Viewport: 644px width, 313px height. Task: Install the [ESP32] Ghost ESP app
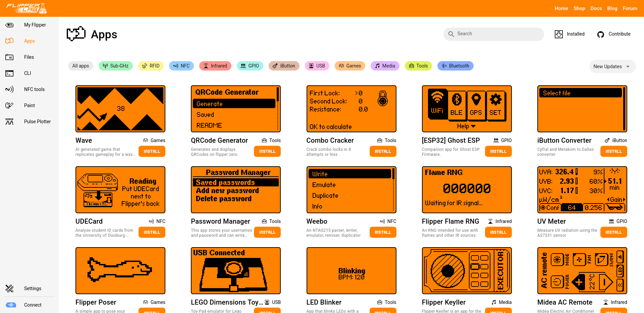[x=498, y=151]
